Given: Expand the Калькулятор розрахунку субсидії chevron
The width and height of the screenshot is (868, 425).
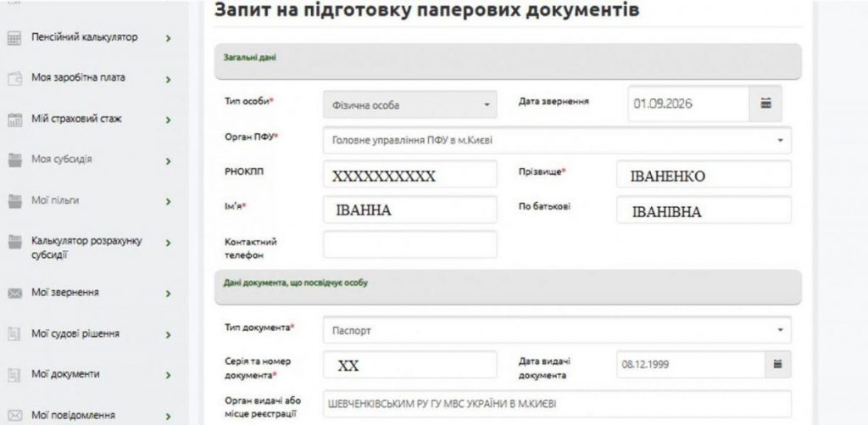Looking at the screenshot, I should pos(168,243).
